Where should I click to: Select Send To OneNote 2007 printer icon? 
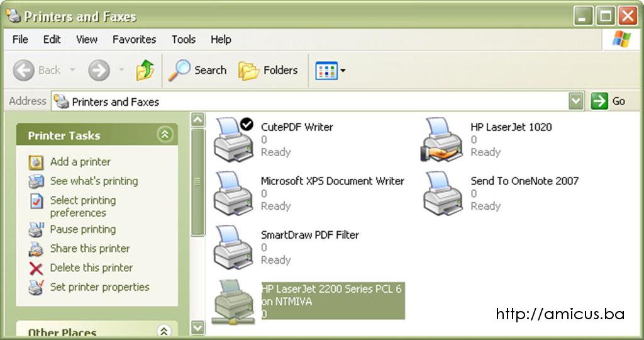point(443,194)
